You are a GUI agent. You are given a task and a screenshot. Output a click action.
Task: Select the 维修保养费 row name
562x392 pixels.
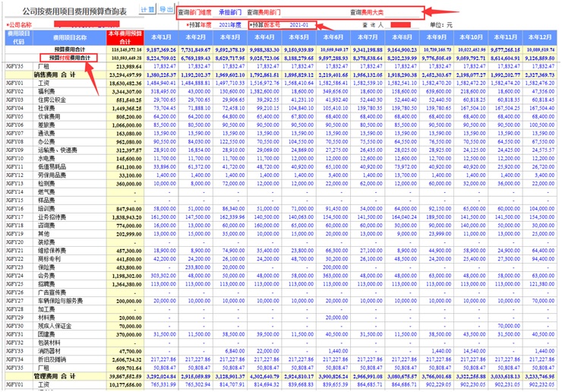52,251
